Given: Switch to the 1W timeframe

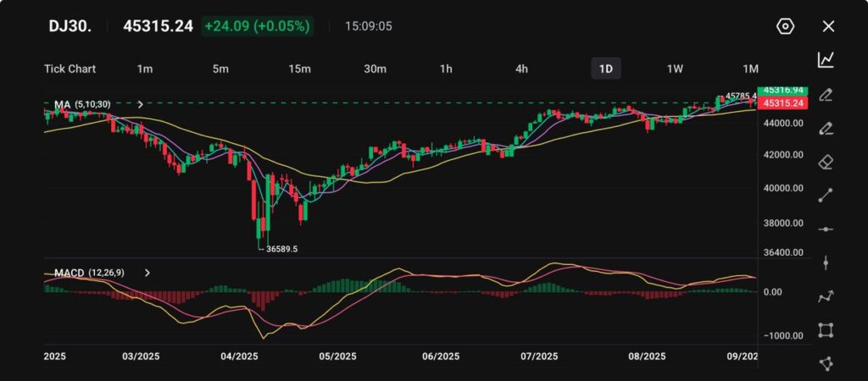Looking at the screenshot, I should [x=675, y=69].
